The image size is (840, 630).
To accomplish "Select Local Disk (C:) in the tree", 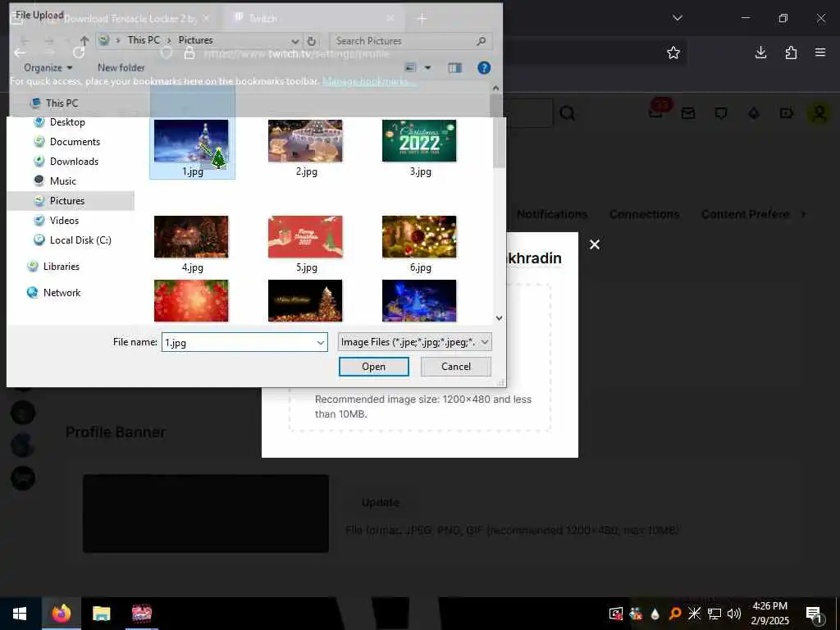I will (80, 240).
